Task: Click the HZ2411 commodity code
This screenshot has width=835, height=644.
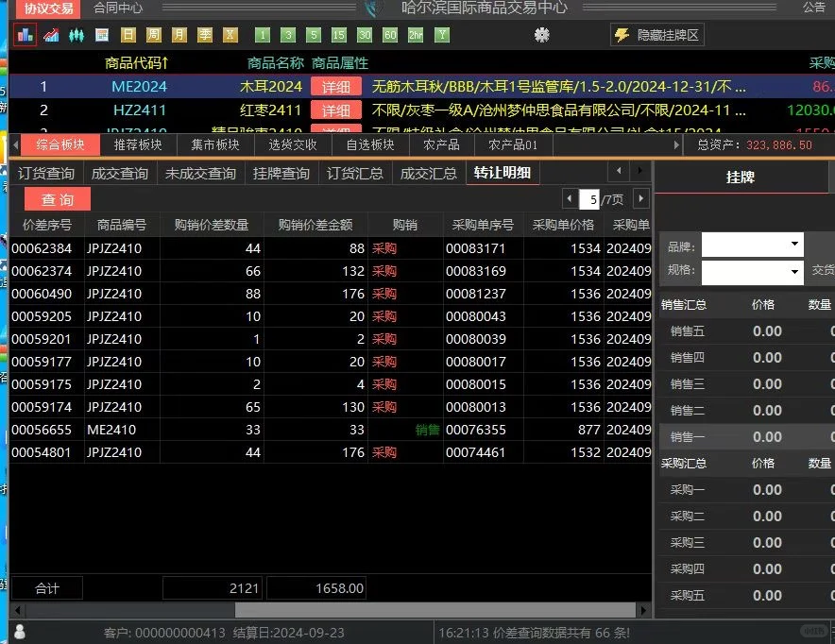Action: tap(140, 110)
